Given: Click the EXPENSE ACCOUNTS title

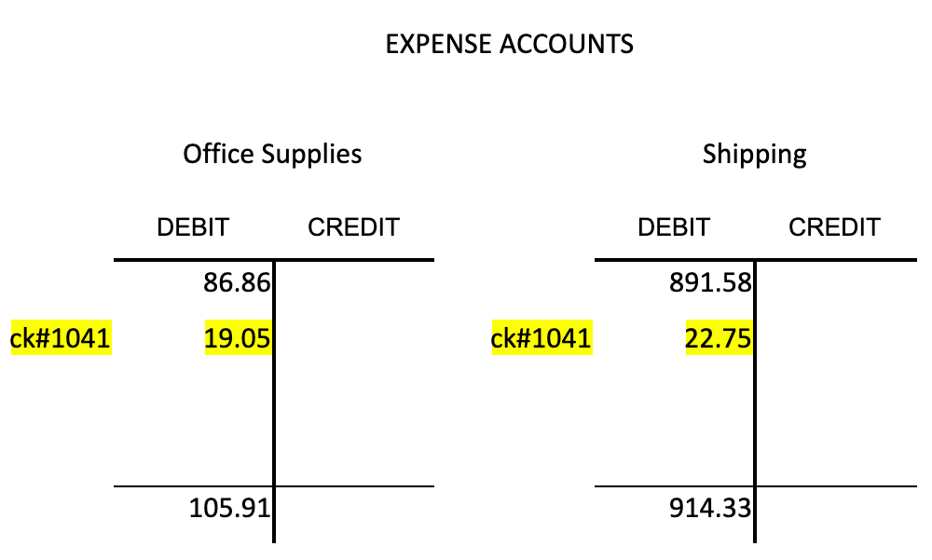Looking at the screenshot, I should [510, 44].
